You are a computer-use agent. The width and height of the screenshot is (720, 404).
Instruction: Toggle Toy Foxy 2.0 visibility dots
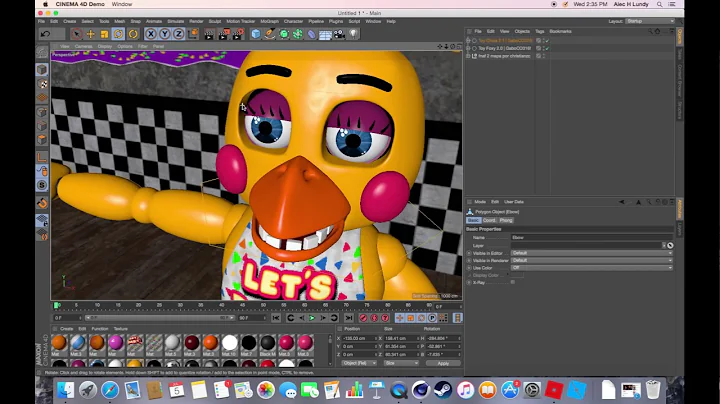(544, 48)
